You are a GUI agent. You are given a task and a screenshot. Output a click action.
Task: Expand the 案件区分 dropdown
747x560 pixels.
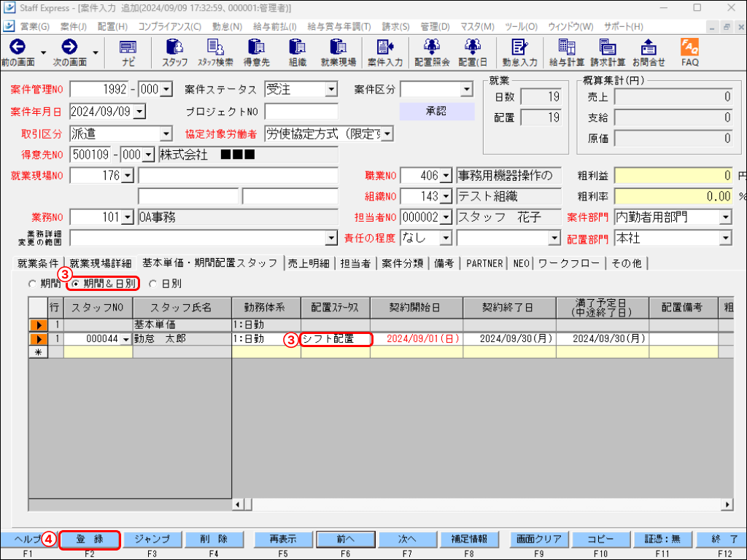coord(466,89)
